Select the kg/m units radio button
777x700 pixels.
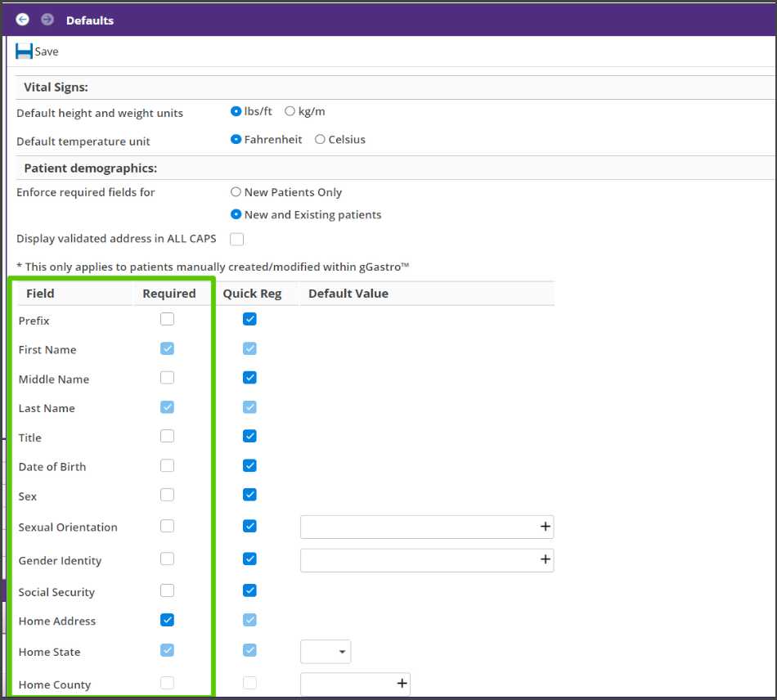tap(290, 111)
